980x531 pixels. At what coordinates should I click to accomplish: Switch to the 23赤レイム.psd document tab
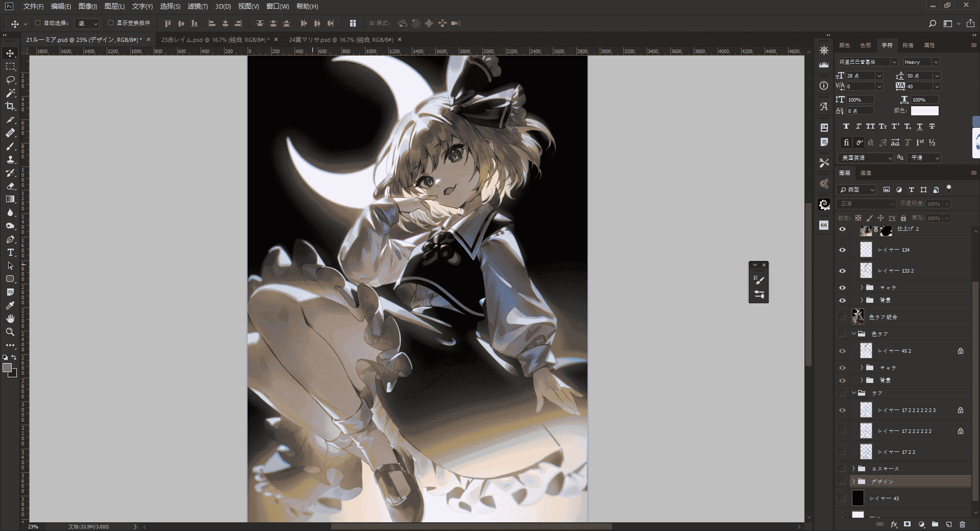pos(215,40)
